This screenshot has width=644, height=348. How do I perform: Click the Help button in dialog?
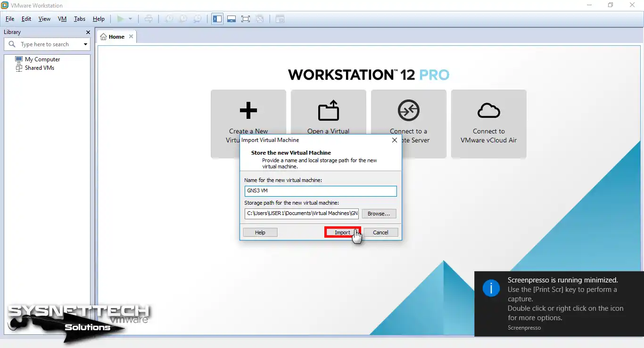(x=260, y=232)
